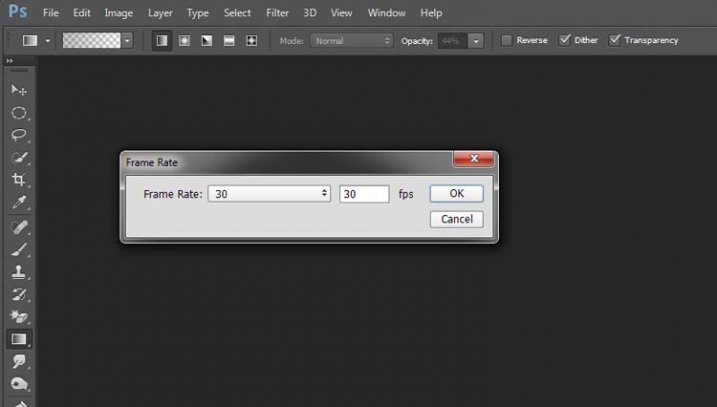Viewport: 717px width, 407px height.
Task: Open the Layer menu
Action: point(160,13)
